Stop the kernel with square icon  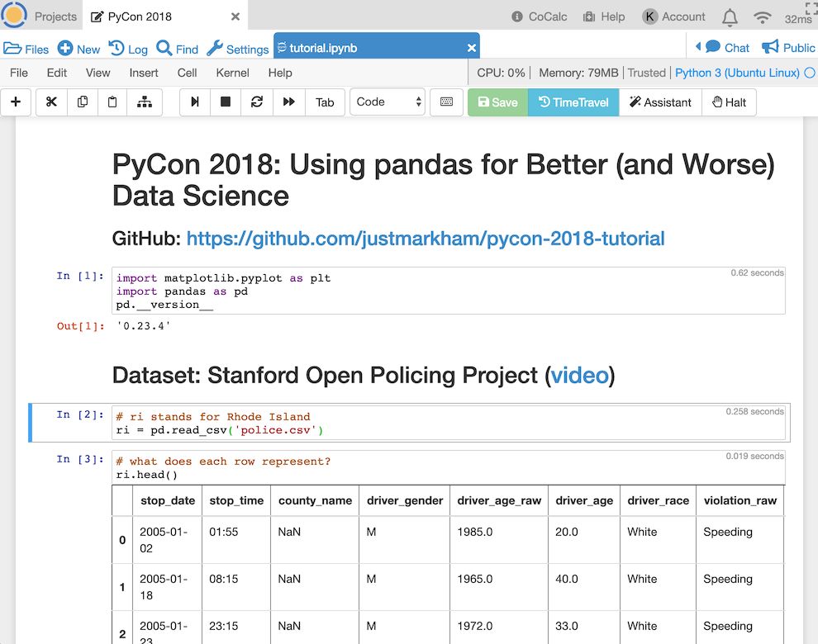pos(226,102)
